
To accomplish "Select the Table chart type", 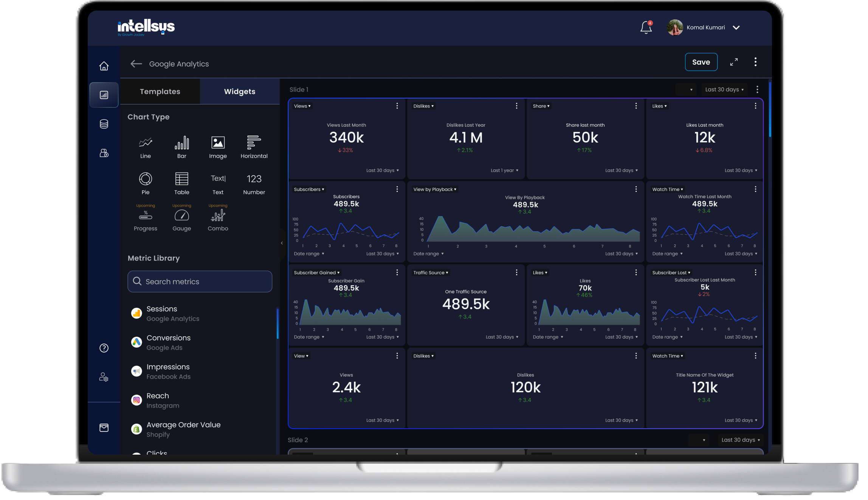I will click(x=182, y=184).
